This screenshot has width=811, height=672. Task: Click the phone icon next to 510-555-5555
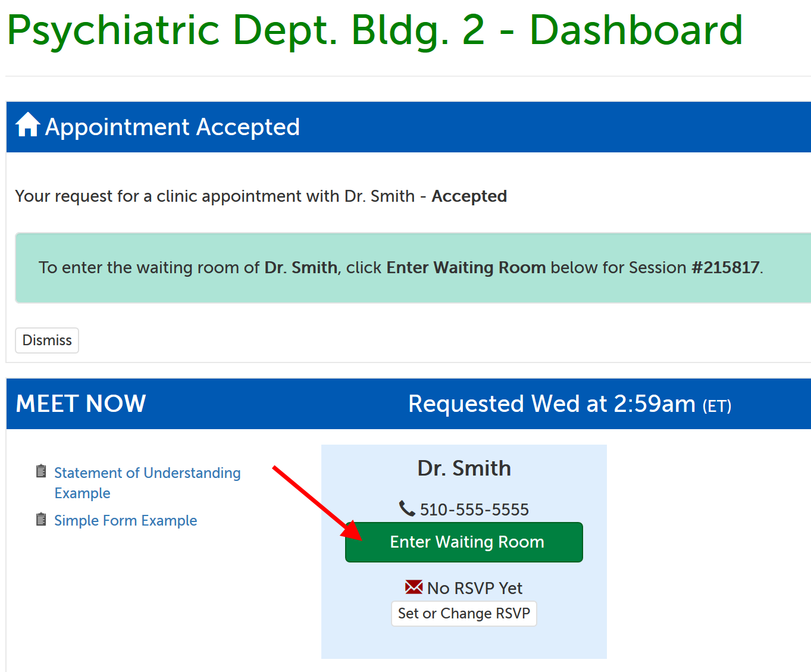pos(407,508)
